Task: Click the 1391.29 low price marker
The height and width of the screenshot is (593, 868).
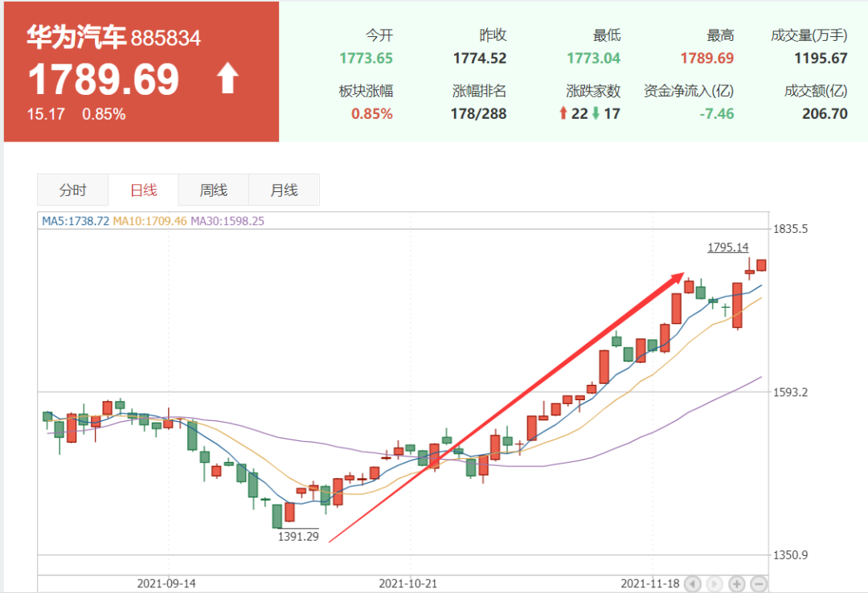Action: click(x=298, y=537)
